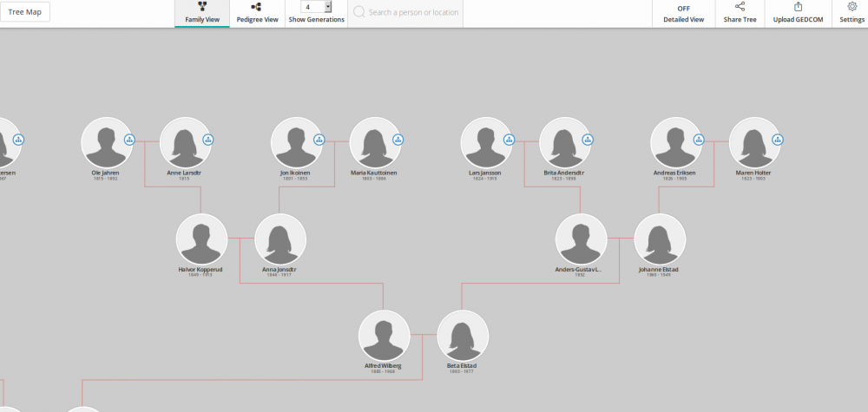Screen dimensions: 868x412
Task: Click the Upload GEDCOM icon
Action: pos(798,7)
